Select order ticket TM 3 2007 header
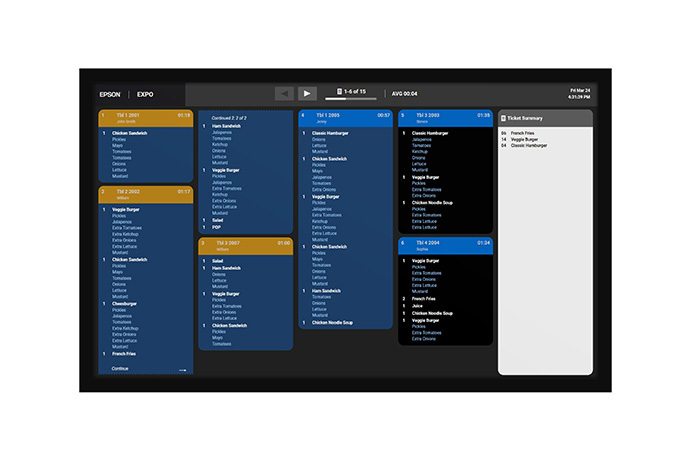The image size is (690, 460). 245,245
